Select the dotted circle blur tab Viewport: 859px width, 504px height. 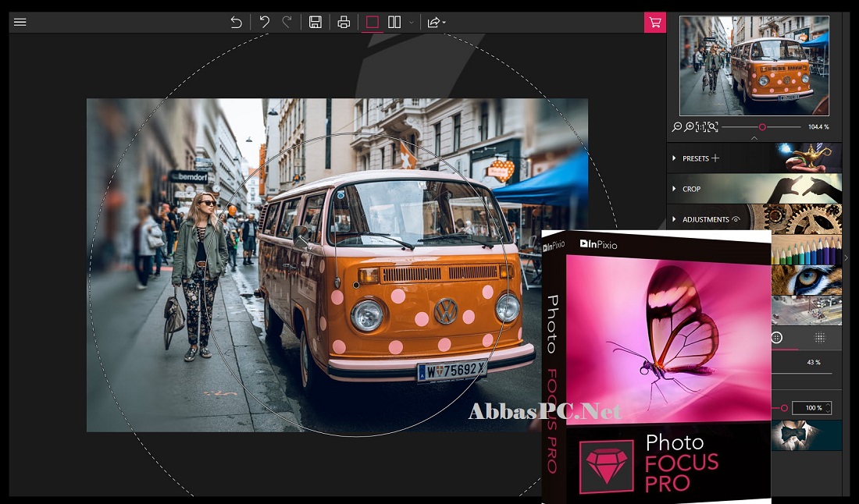(x=819, y=337)
